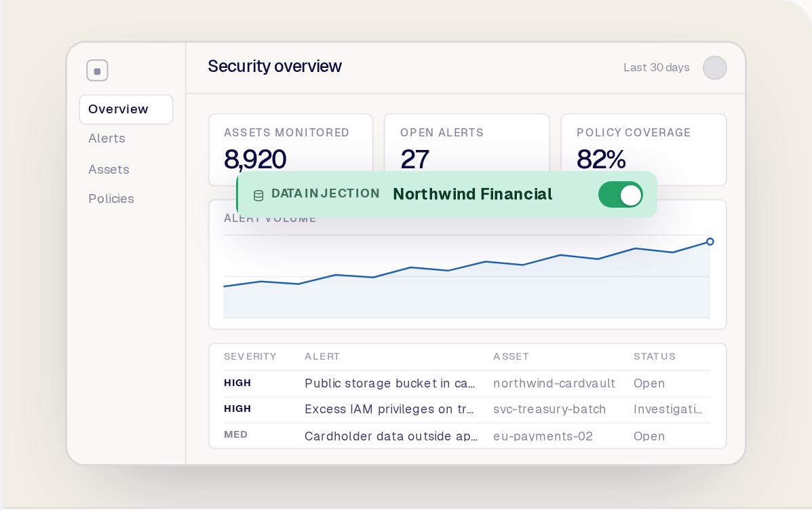Click the Investigating status cell
This screenshot has width=812, height=511.
[x=668, y=409]
